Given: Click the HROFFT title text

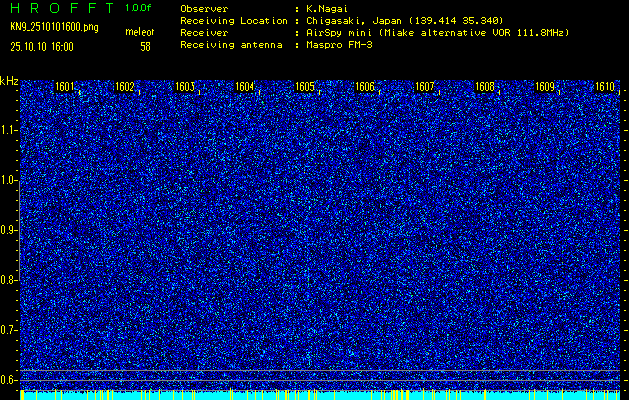Looking at the screenshot, I should click(x=60, y=8).
